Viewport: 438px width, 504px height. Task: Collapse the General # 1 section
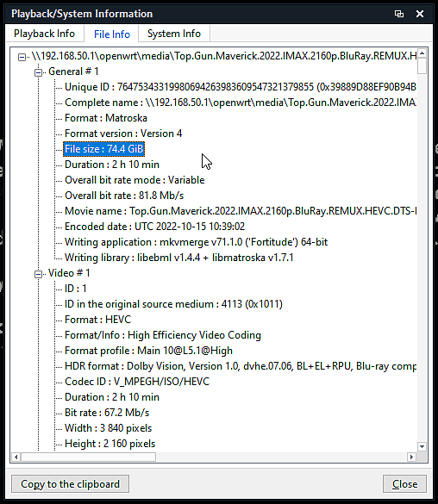(38, 72)
